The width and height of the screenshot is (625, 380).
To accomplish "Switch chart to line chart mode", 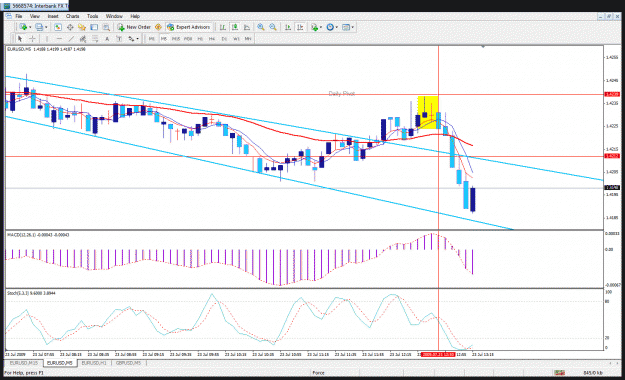I will [247, 27].
